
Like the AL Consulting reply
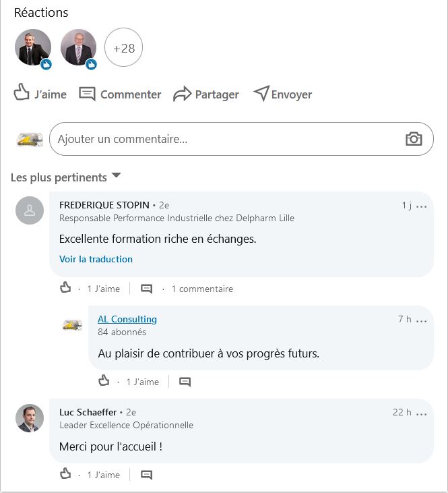click(x=104, y=381)
